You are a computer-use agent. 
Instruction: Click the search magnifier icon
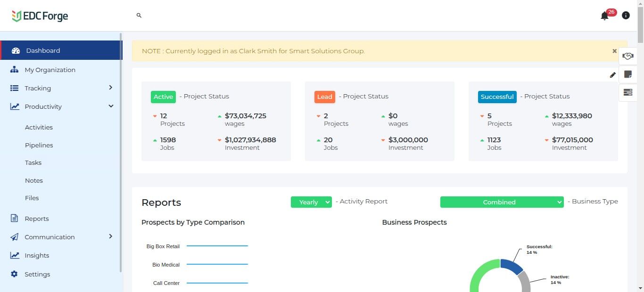[139, 16]
